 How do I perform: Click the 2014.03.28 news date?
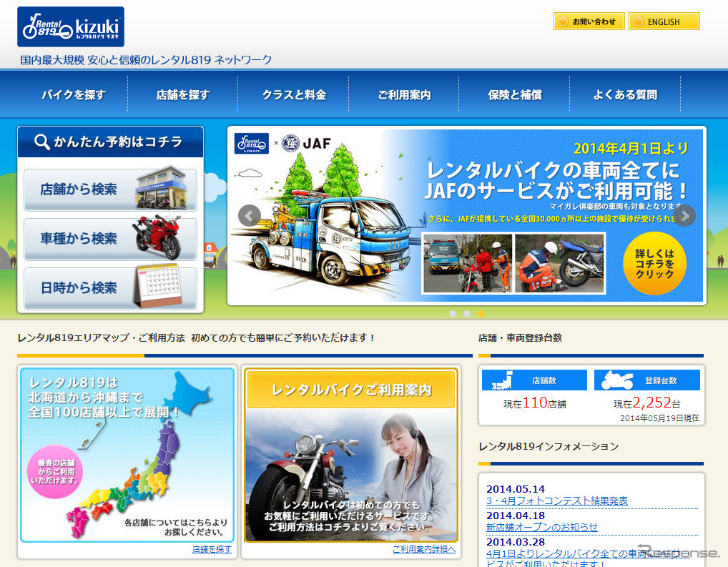516,542
